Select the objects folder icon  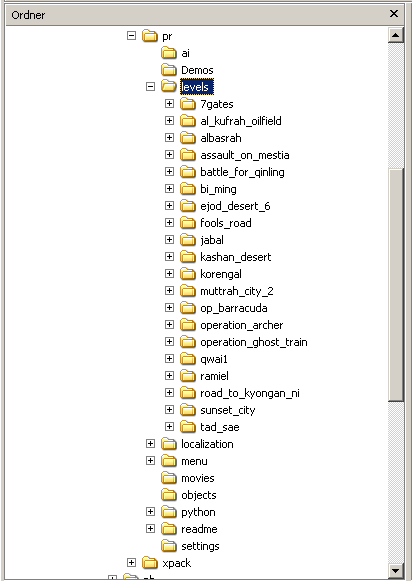click(x=169, y=495)
